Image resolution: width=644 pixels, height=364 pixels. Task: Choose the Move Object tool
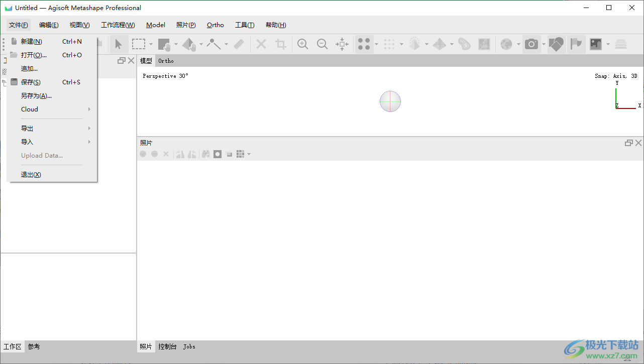tap(189, 44)
